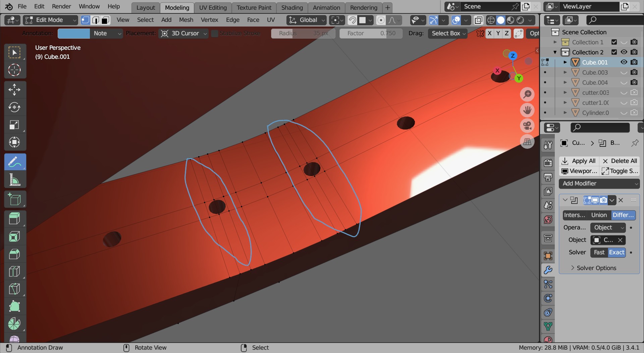Switch to the Shading workspace tab
The height and width of the screenshot is (353, 644).
[x=292, y=7]
